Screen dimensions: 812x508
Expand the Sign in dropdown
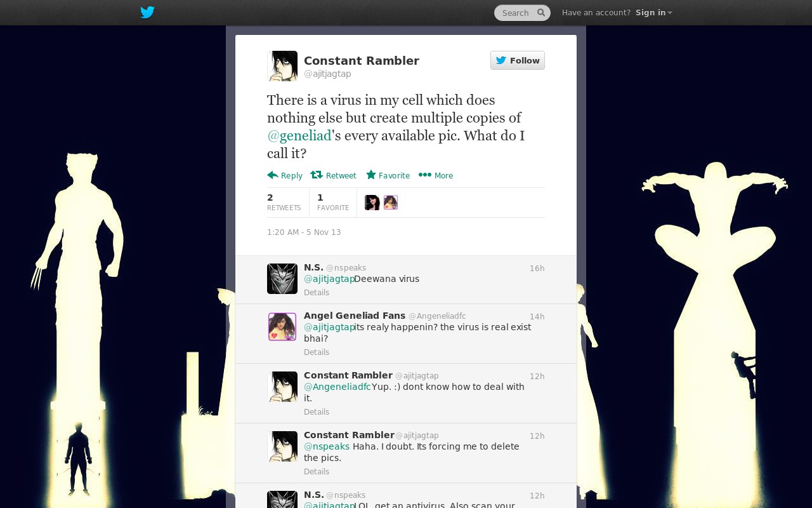click(654, 13)
